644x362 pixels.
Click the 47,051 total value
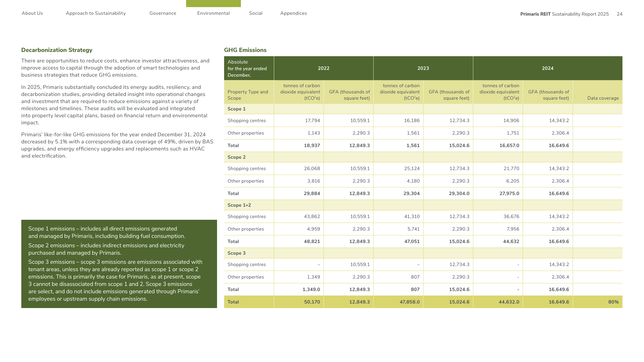pos(411,242)
